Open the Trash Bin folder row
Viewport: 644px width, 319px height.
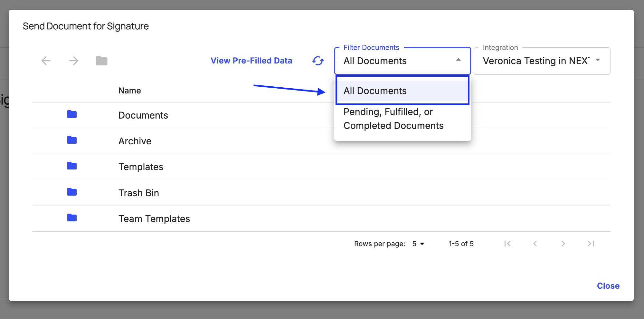(321, 193)
